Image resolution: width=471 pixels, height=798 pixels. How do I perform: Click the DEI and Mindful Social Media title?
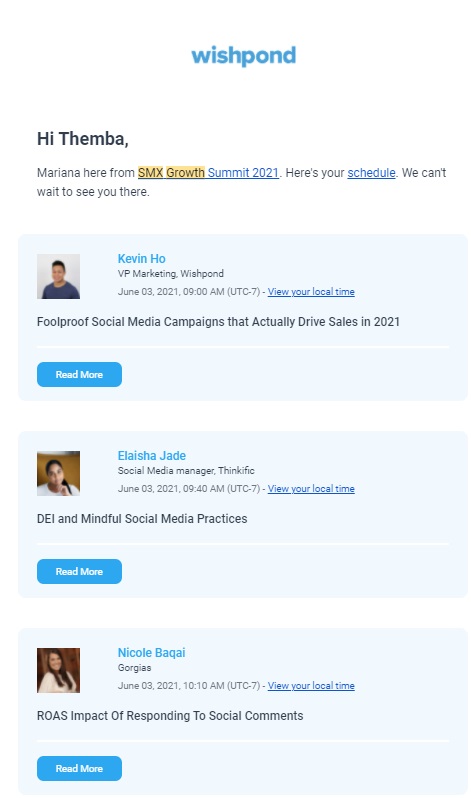pos(142,519)
